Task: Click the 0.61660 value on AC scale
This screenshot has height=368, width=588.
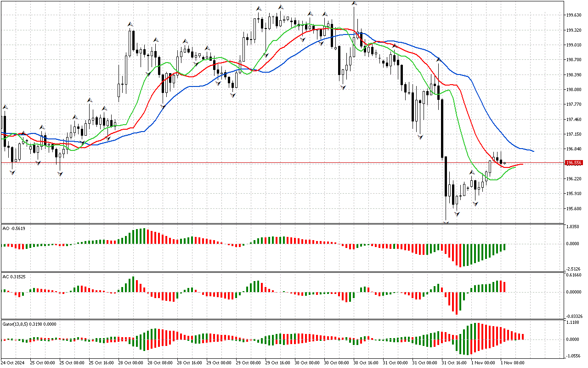Action: 574,275
